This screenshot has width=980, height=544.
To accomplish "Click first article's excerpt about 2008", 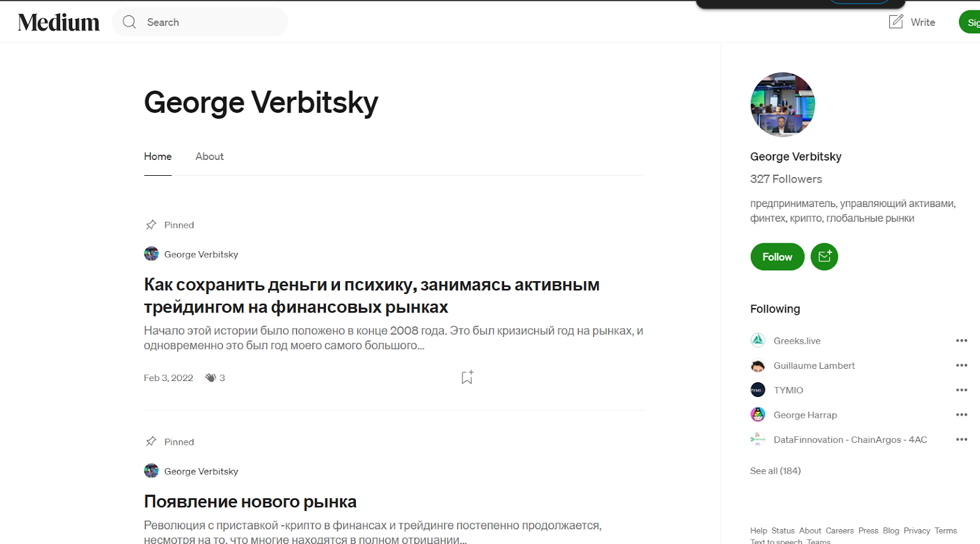I will point(393,338).
